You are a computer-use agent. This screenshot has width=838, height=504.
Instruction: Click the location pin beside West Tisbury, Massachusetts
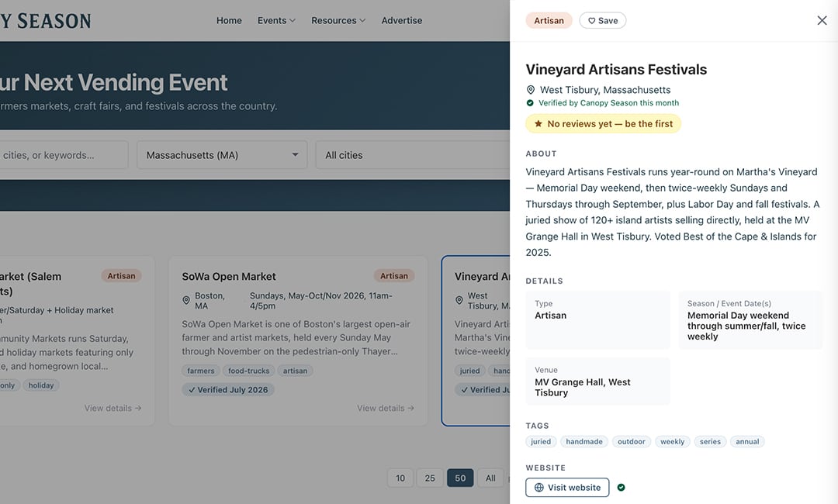[x=531, y=90]
